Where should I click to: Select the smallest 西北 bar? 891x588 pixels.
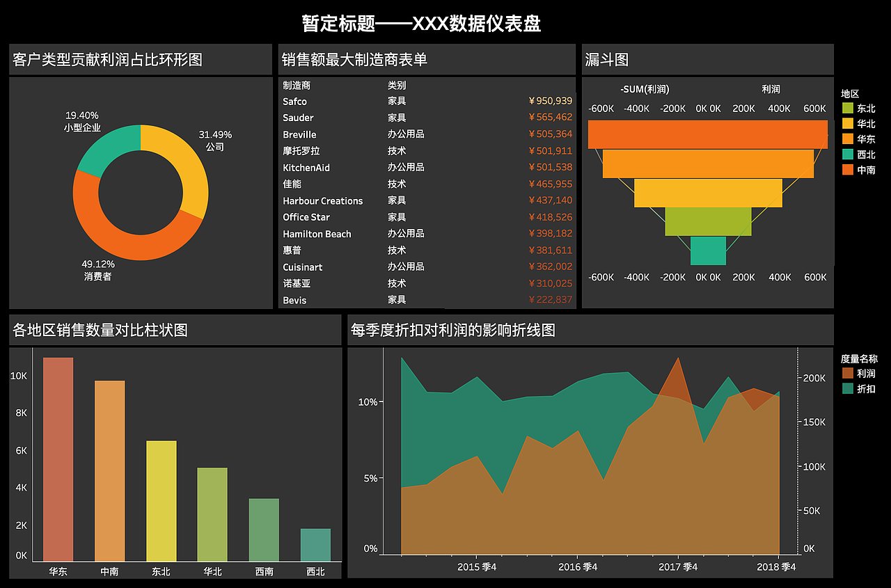click(315, 543)
